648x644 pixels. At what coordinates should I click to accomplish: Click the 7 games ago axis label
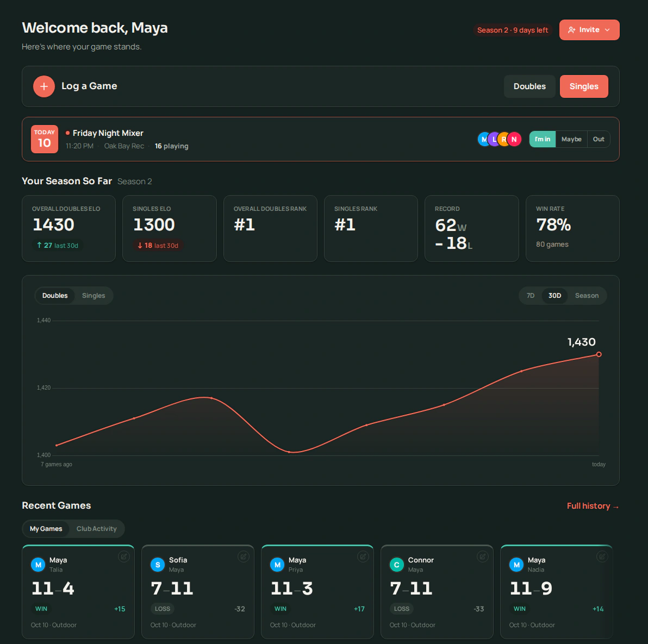pos(56,464)
